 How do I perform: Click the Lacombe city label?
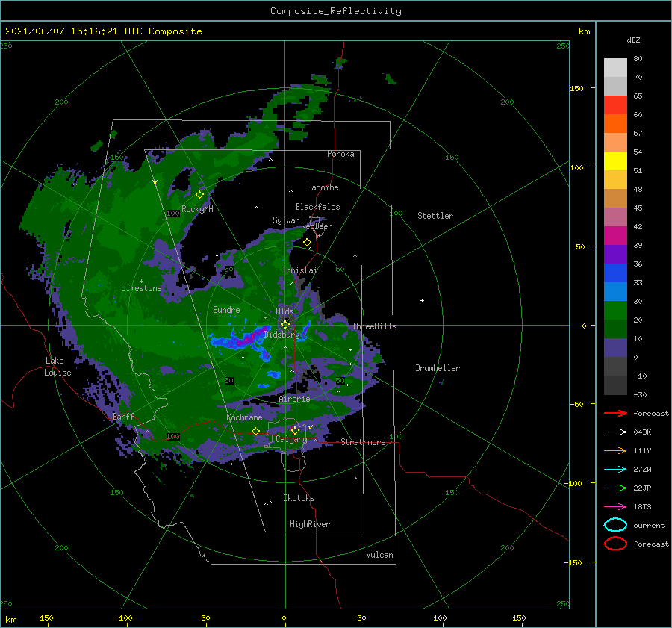point(323,187)
